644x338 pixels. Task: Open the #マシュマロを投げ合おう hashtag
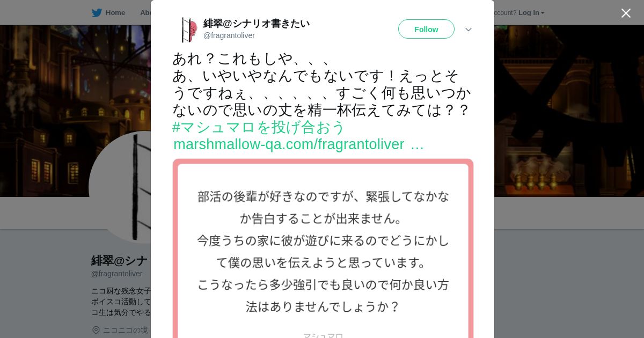click(x=259, y=128)
